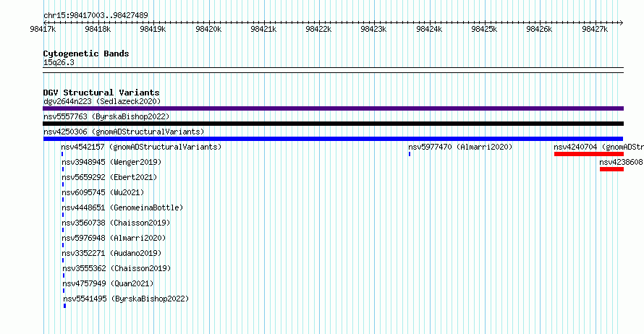
Task: Click the 98425k ruler tick label
Action: (484, 29)
